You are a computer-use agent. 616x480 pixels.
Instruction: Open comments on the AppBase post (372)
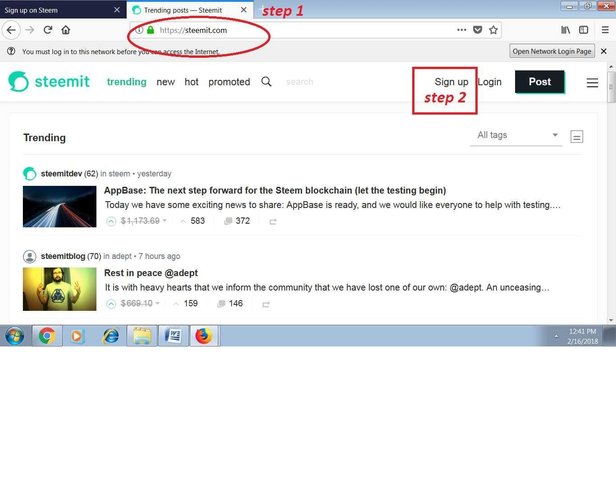click(237, 221)
